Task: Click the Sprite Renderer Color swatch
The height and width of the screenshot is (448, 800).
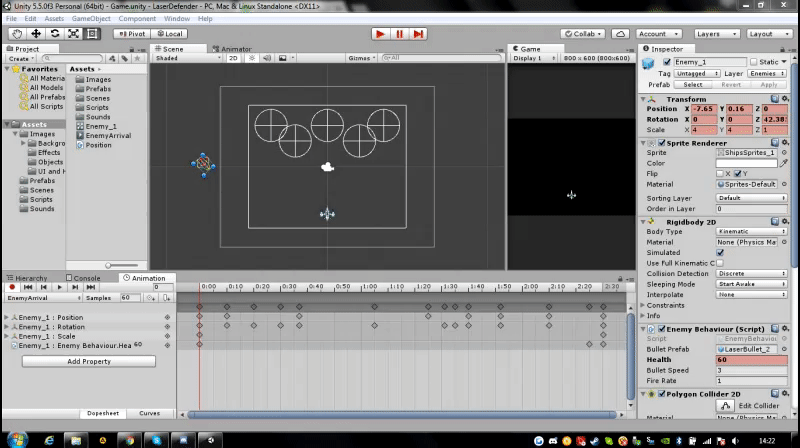Action: point(745,163)
